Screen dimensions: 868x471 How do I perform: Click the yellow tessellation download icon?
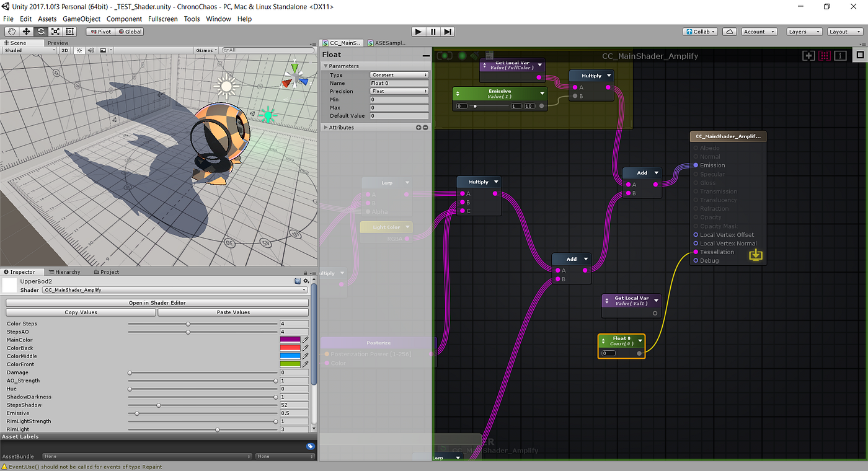pyautogui.click(x=756, y=255)
